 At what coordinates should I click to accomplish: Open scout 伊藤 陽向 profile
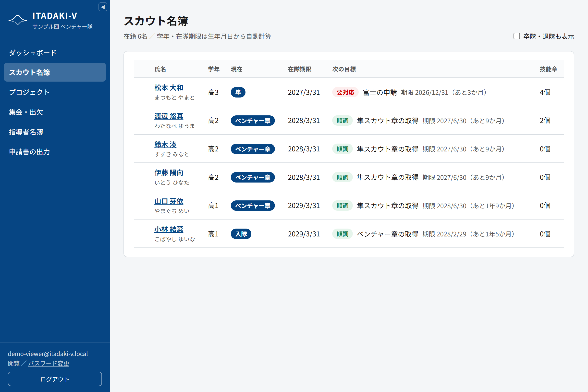coord(169,173)
